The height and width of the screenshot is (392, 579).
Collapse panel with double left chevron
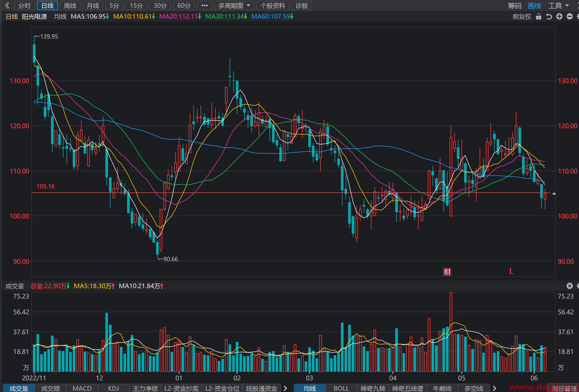click(7, 5)
